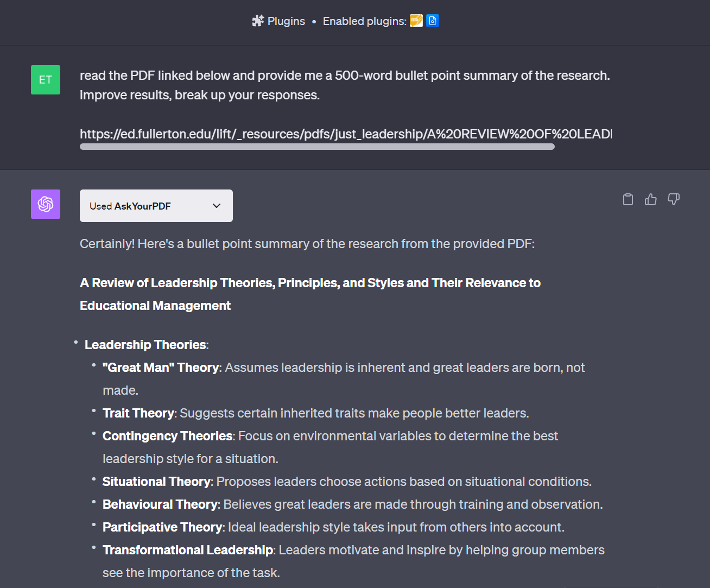This screenshot has height=588, width=710.
Task: Click the "Leadership Theories:" bullet heading
Action: (x=147, y=345)
